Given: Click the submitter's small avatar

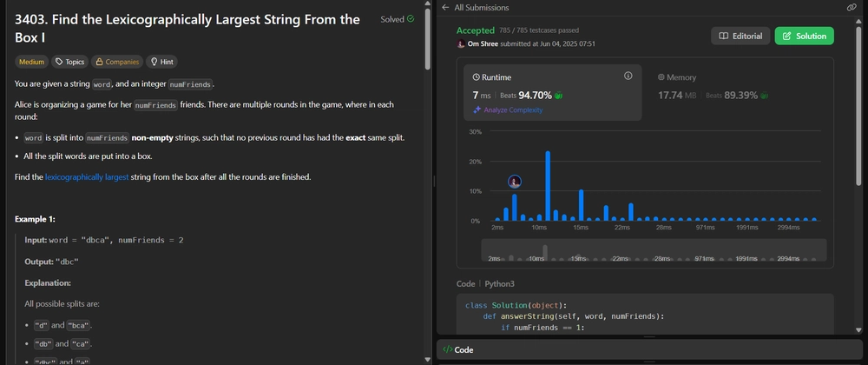Looking at the screenshot, I should (x=461, y=43).
